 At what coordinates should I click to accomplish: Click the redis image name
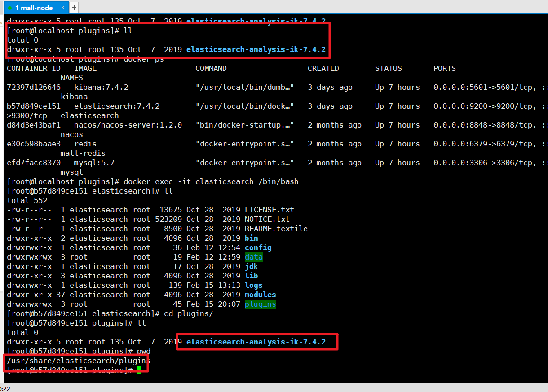pos(85,144)
